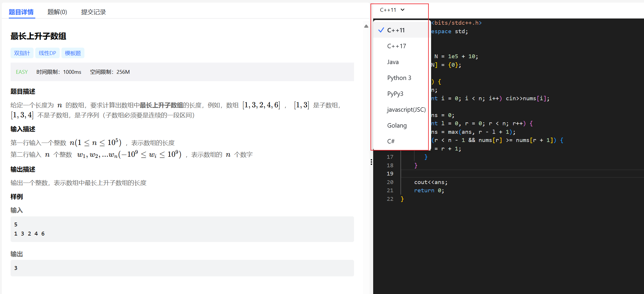Choose PyPy3 in the dropdown
Viewport: 644px width, 294px height.
395,94
